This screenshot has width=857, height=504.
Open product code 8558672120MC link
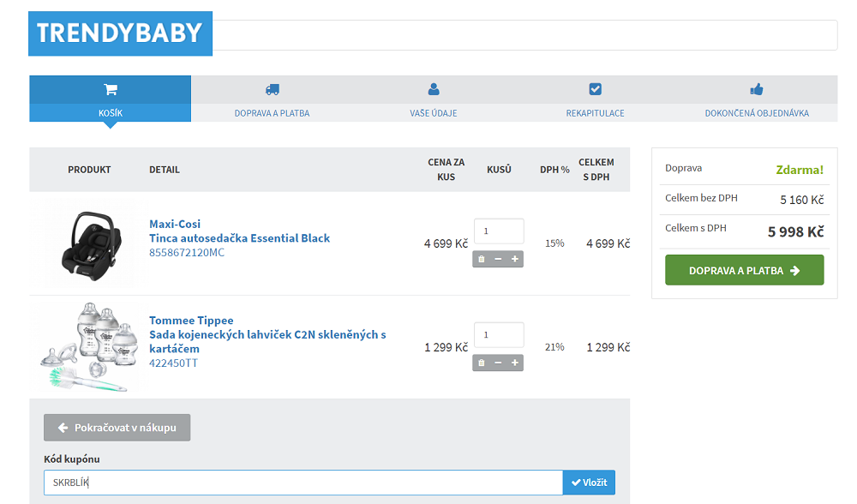tap(187, 253)
